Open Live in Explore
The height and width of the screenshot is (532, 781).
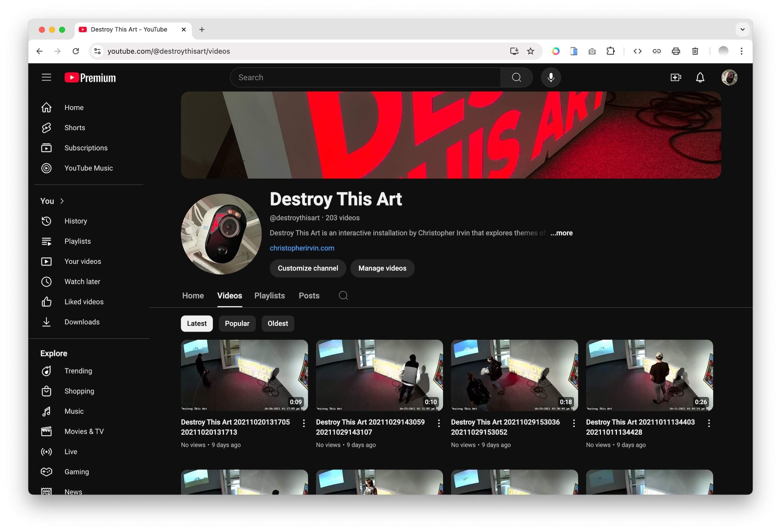tap(89, 451)
